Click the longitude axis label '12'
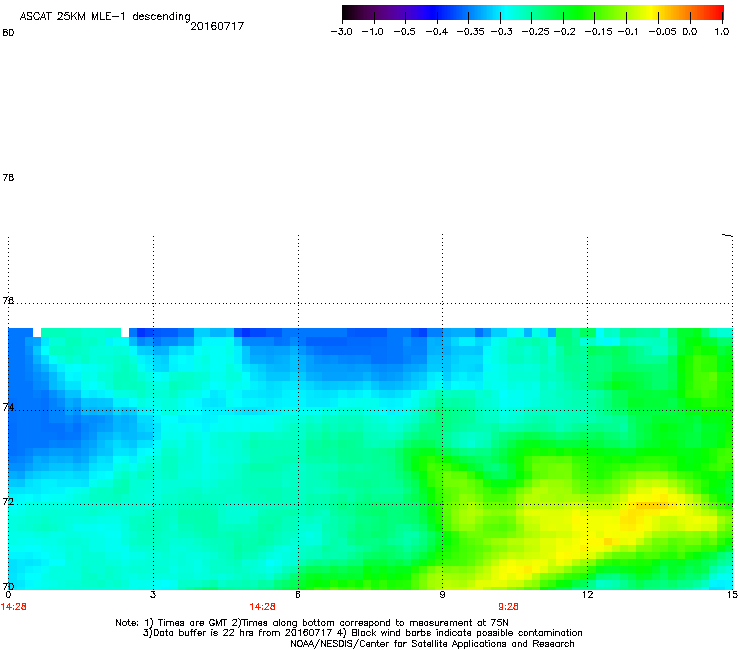This screenshot has width=740, height=650. 587,595
